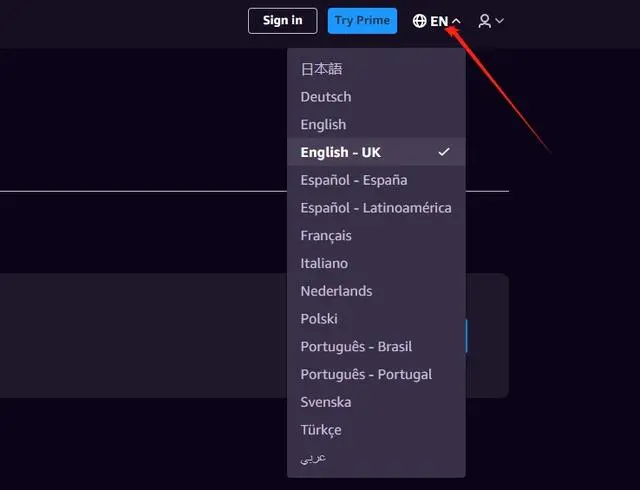Open the user profile icon menu
640x490 pixels.
coord(484,21)
